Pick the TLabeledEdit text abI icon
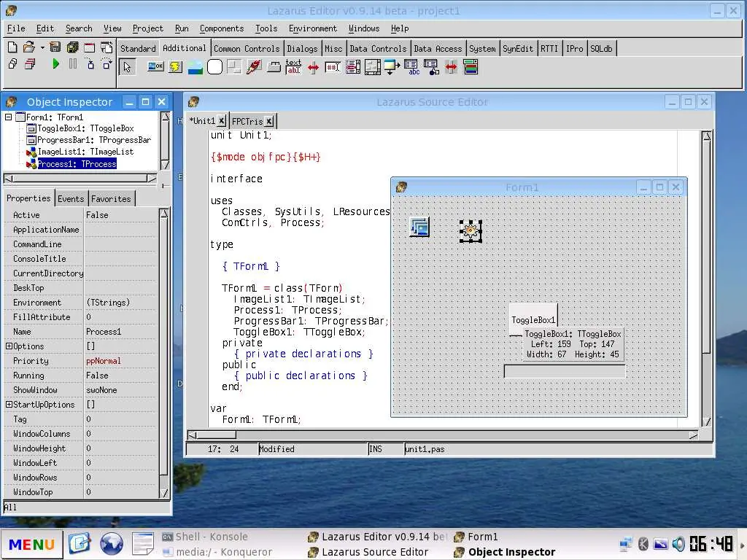The height and width of the screenshot is (560, 747). coord(293,66)
